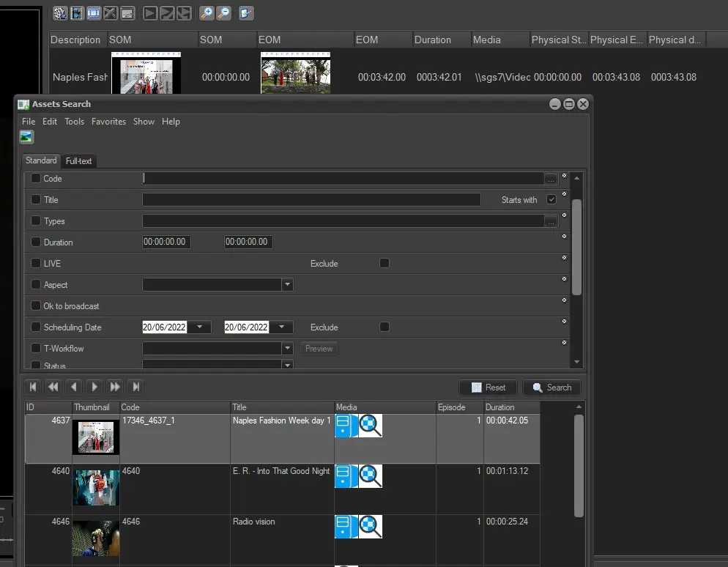Go to the first page of results

[x=33, y=387]
